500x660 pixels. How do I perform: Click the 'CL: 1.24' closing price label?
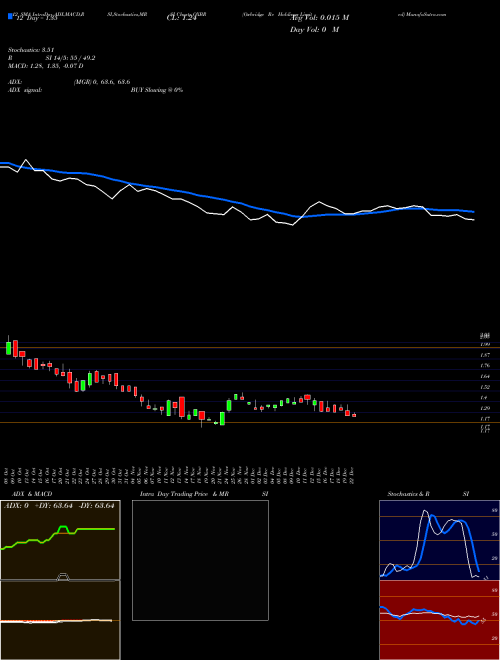click(182, 18)
